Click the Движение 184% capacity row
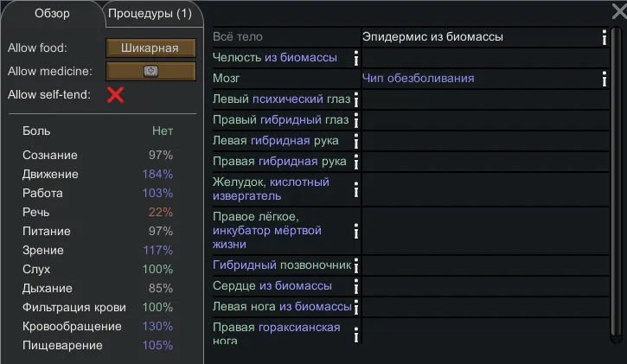627x364 pixels. click(x=99, y=175)
